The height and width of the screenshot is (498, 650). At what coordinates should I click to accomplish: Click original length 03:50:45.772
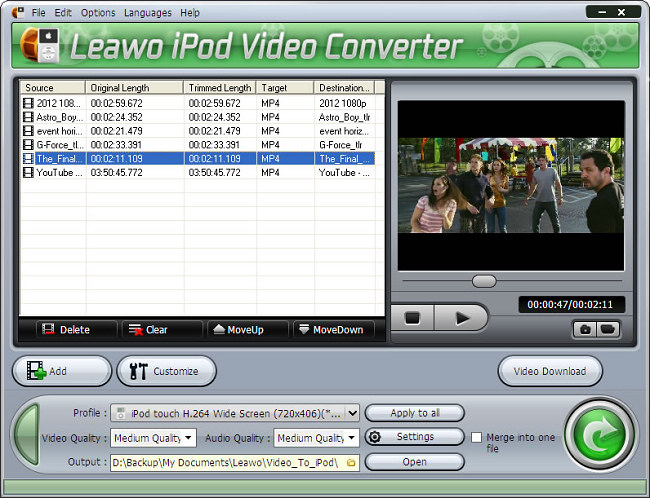click(x=116, y=172)
